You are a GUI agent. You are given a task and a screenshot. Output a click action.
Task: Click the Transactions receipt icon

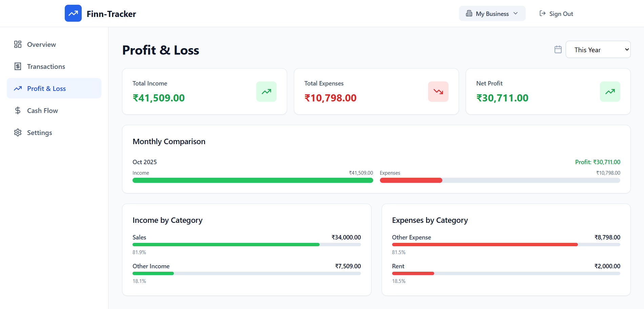point(18,66)
